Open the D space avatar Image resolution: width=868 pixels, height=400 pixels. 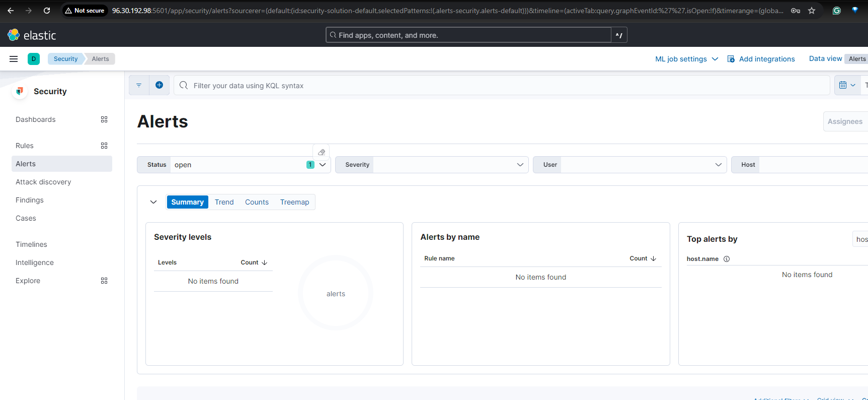point(34,59)
